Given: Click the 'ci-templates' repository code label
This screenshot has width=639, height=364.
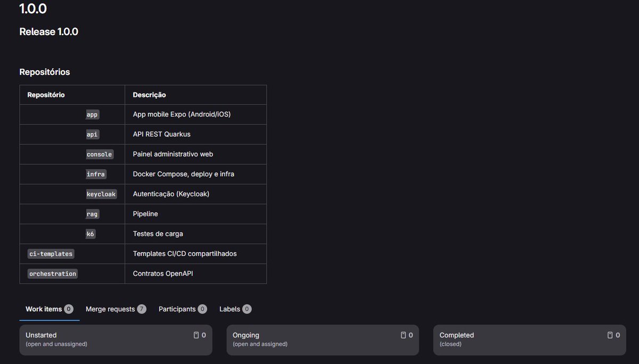Looking at the screenshot, I should 51,254.
